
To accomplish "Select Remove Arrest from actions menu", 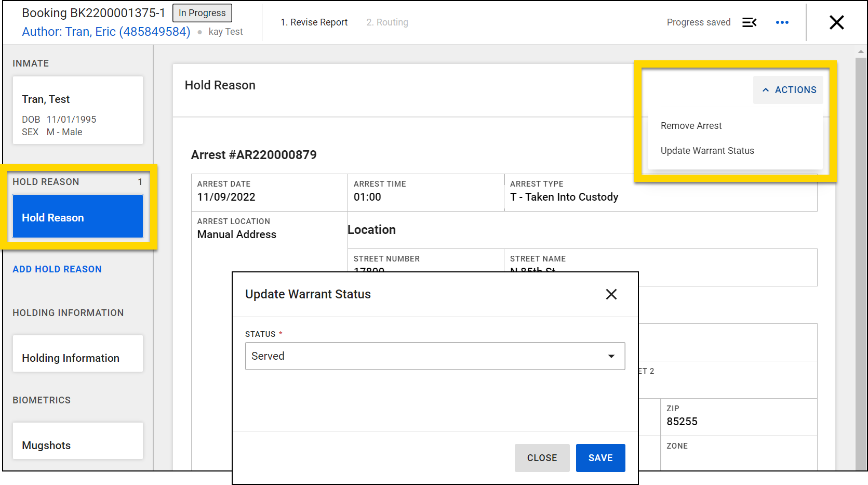I will click(x=691, y=126).
